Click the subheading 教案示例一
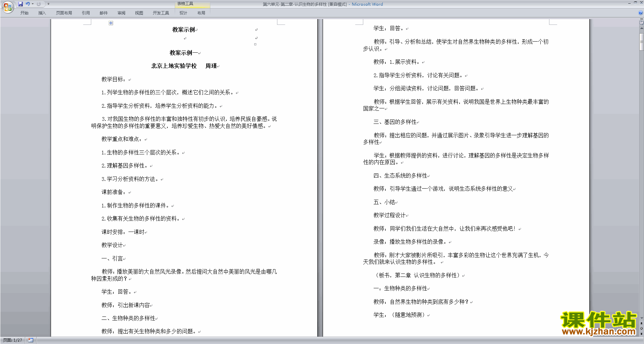Viewport: 644px width, 344px height. pos(184,53)
